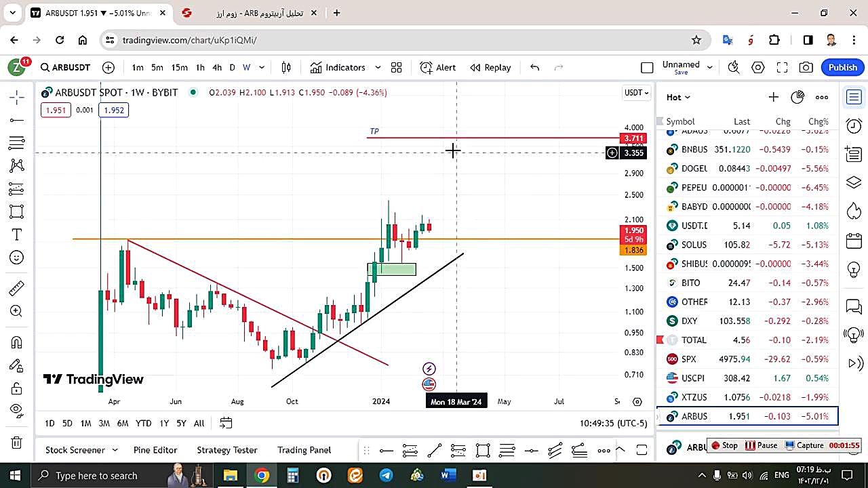
Task: Choose a chart layout setup
Action: (x=647, y=67)
